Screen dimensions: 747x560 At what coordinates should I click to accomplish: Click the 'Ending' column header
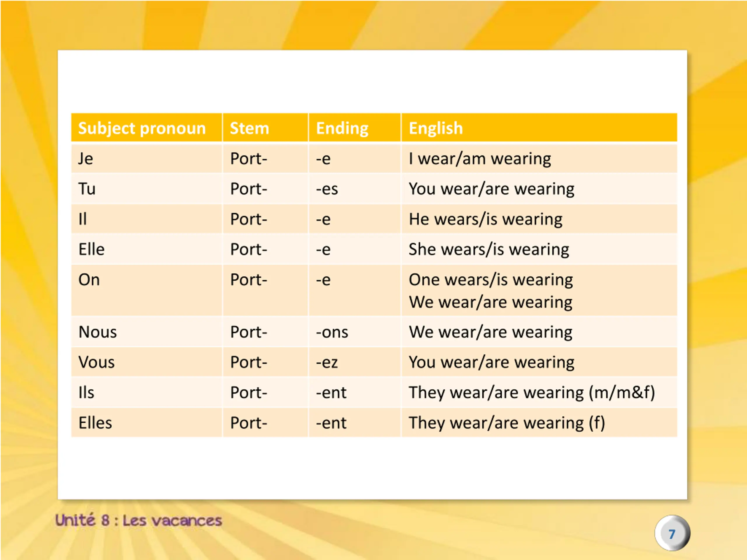click(355, 127)
